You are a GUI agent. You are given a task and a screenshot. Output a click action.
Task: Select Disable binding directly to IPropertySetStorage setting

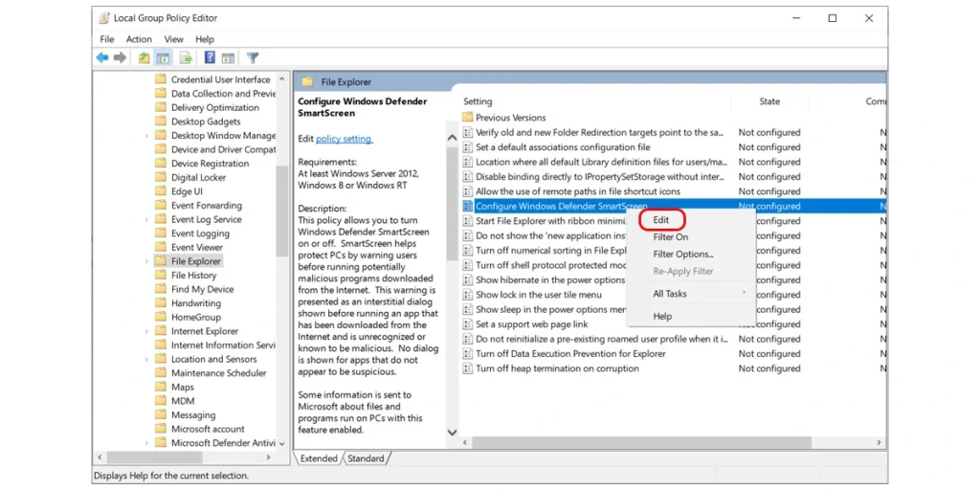click(600, 177)
